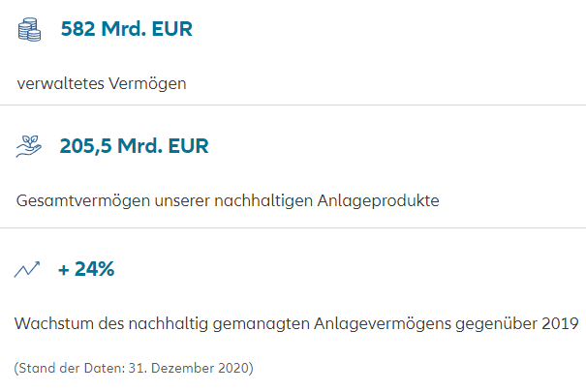The image size is (586, 392).
Task: Select the 205,5 Mrd. EUR heading
Action: [135, 145]
